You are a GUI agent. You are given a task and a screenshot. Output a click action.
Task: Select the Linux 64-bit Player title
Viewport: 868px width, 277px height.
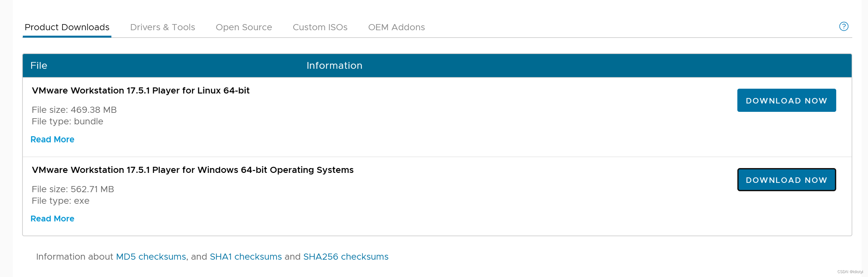coord(141,90)
